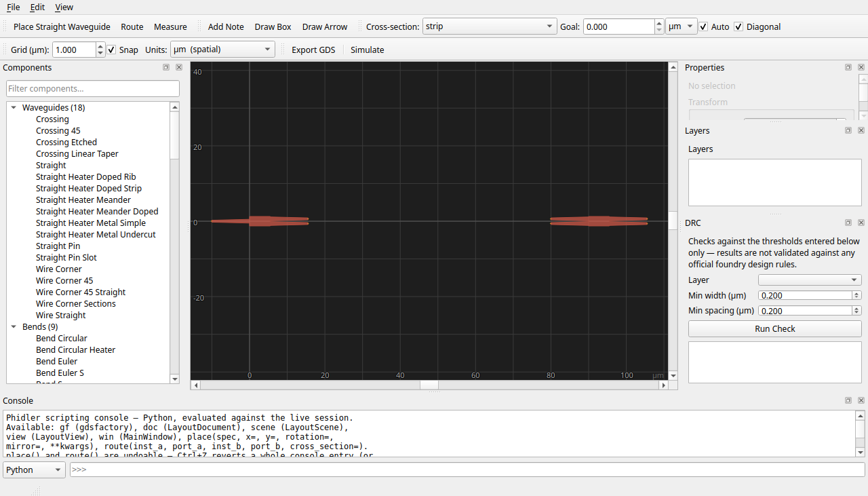Select the Wire Straight component
Screen dimensions: 868x496
click(60, 316)
